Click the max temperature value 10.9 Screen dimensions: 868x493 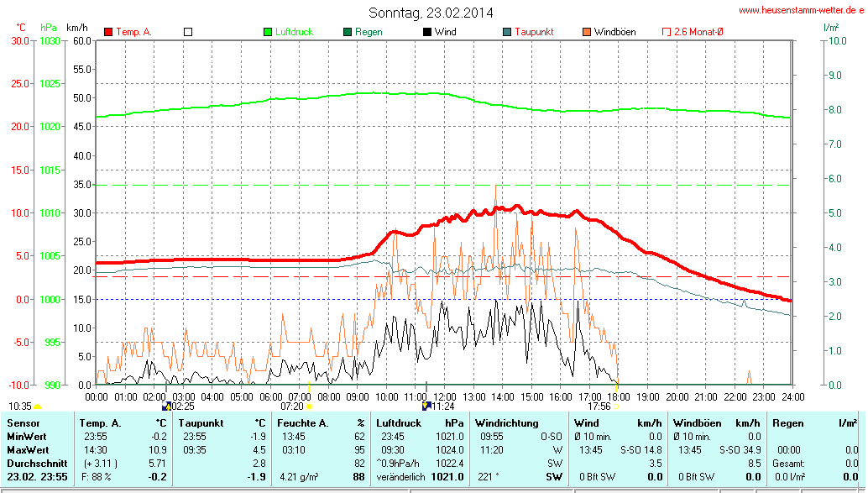click(158, 450)
